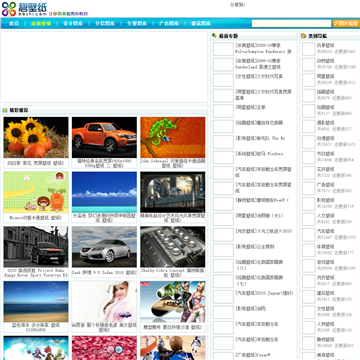Click the orange search button

(x=346, y=23)
